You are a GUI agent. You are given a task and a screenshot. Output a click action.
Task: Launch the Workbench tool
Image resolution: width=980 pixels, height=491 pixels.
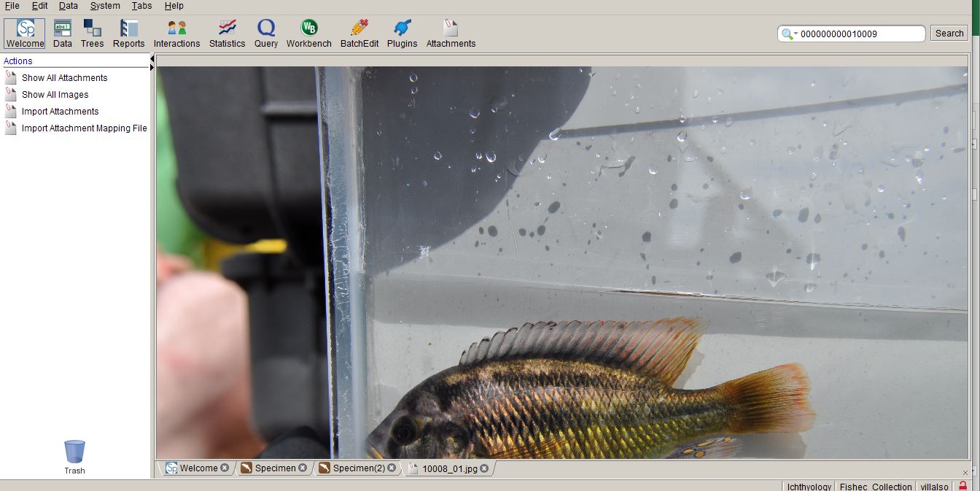click(x=309, y=34)
